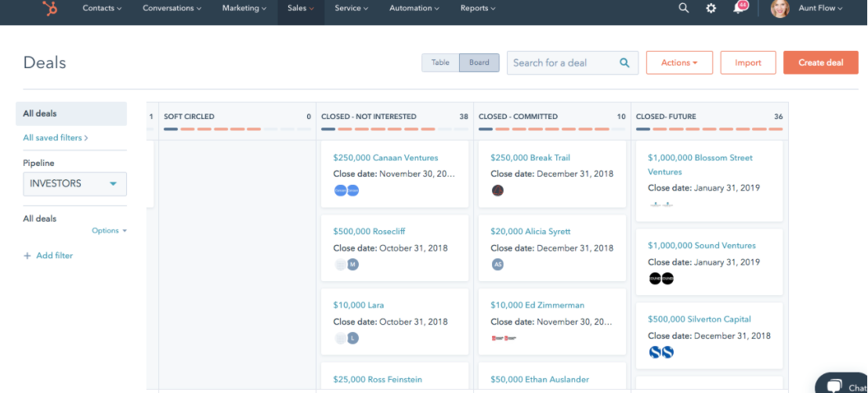Open the $25,000 Ross Feinstein deal
Screen dimensions: 868x393
tap(378, 379)
